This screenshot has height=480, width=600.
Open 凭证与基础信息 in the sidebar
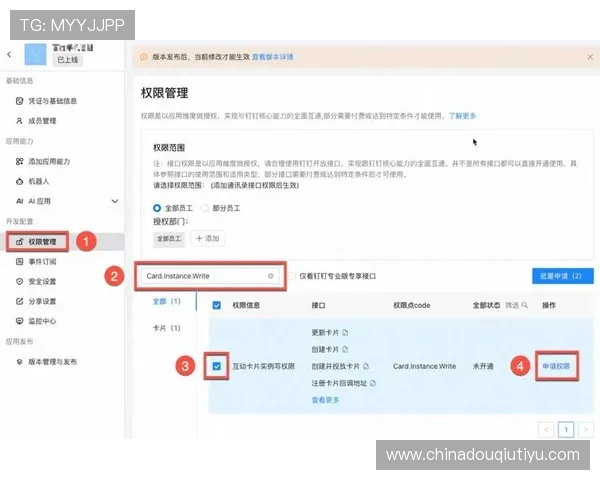coord(53,101)
